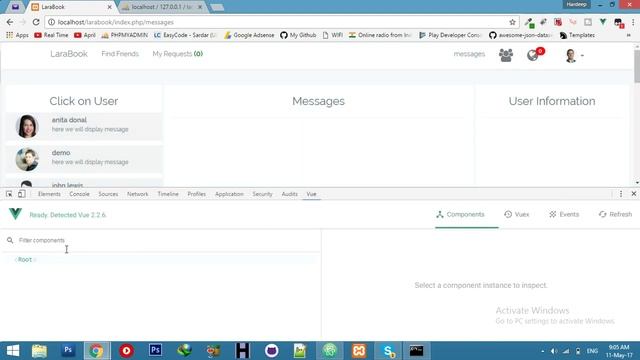Screen dimensions: 640x360
Task: Click the Vue devtools extension icon in the toolbar
Action: click(x=603, y=22)
